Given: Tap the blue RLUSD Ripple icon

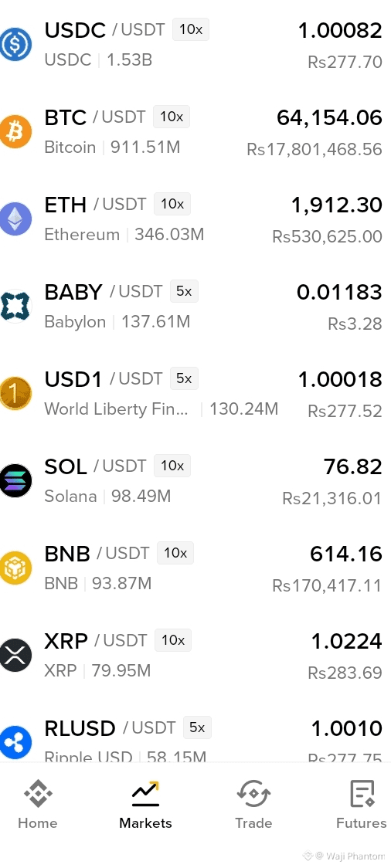Looking at the screenshot, I should (x=15, y=742).
